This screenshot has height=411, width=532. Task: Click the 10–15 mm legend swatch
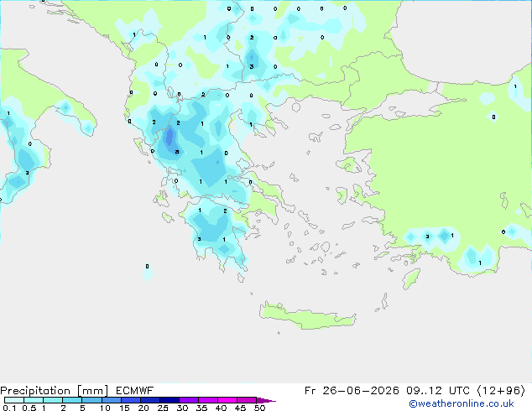pos(111,400)
